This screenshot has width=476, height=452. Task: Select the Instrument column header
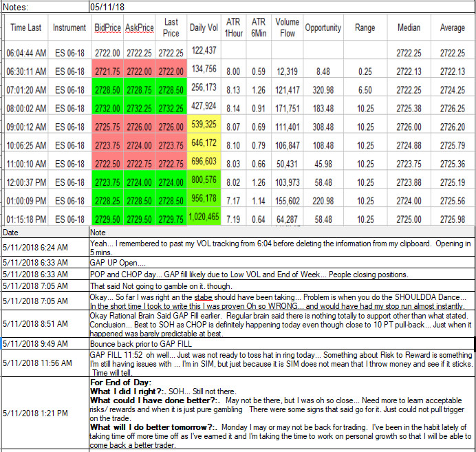69,28
